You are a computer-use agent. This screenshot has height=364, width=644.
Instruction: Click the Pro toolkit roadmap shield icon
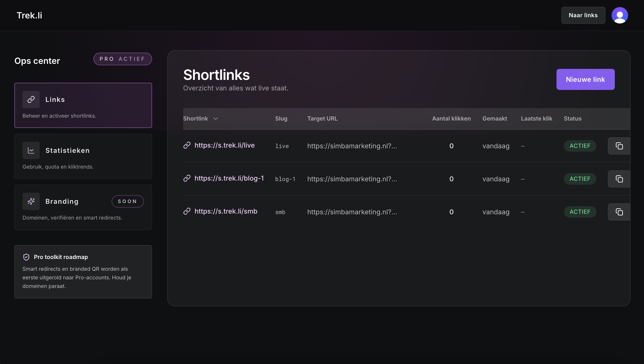26,257
